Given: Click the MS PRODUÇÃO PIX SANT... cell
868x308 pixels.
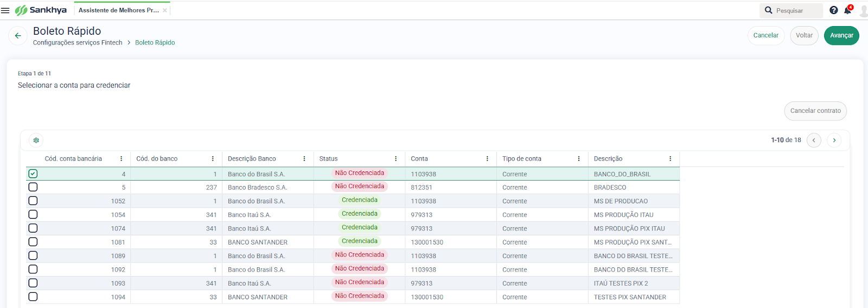Looking at the screenshot, I should (x=633, y=242).
